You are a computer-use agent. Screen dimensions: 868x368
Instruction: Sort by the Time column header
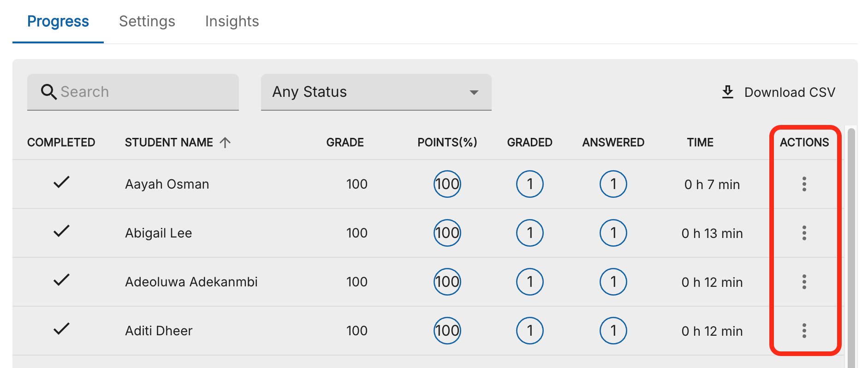pos(700,142)
